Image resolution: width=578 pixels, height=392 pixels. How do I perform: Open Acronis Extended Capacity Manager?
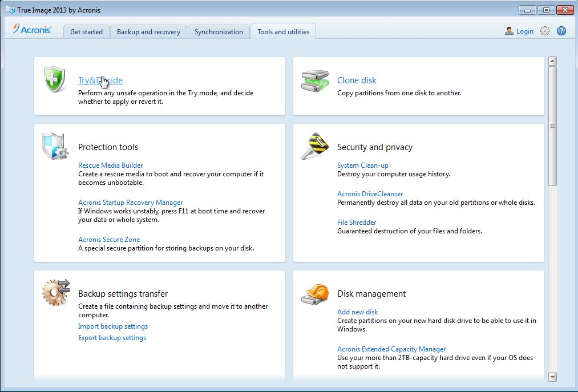(x=391, y=349)
